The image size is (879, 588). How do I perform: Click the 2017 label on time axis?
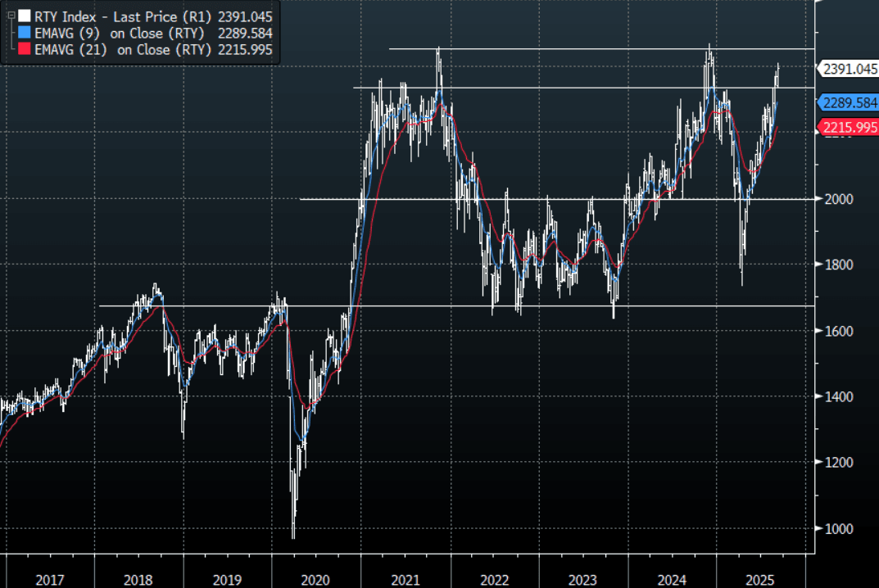point(50,580)
